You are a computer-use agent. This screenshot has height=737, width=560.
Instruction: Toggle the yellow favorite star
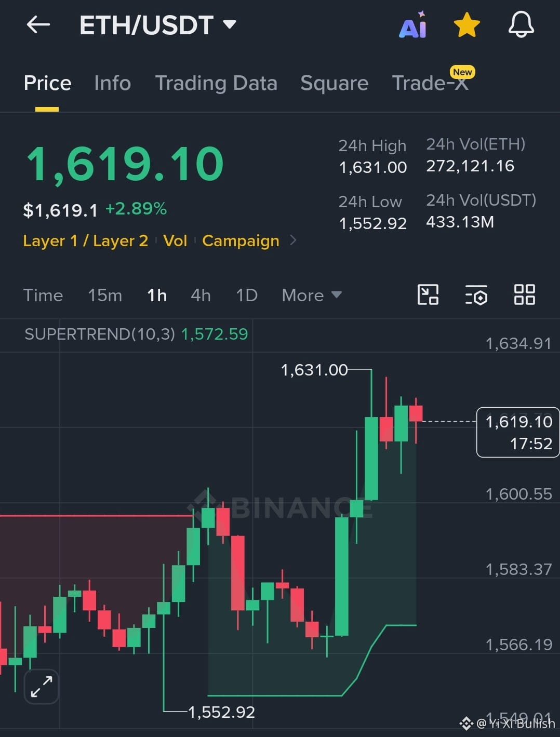pyautogui.click(x=466, y=25)
